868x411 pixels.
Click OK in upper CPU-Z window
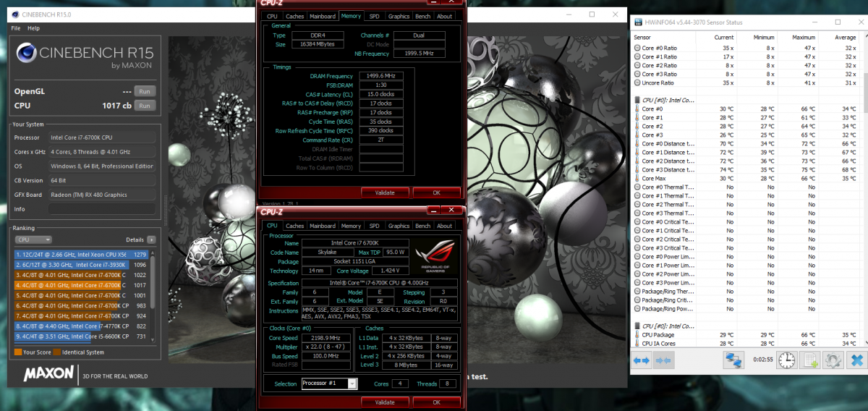click(436, 192)
